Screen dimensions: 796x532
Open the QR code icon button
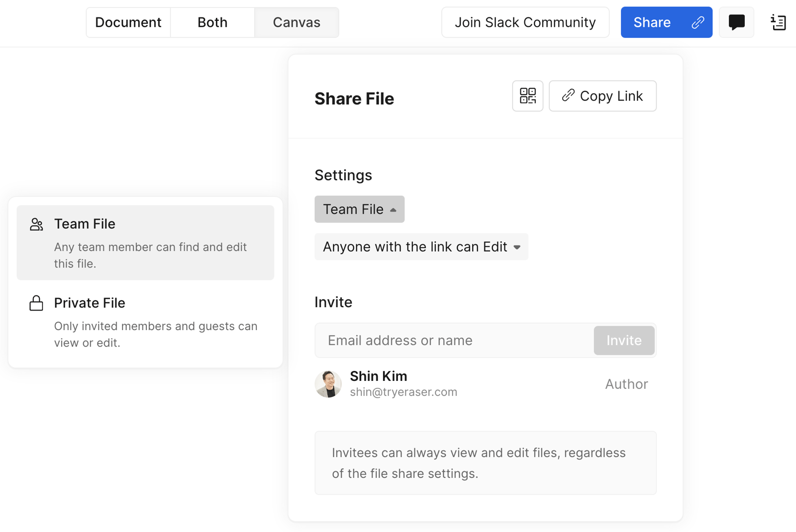527,96
